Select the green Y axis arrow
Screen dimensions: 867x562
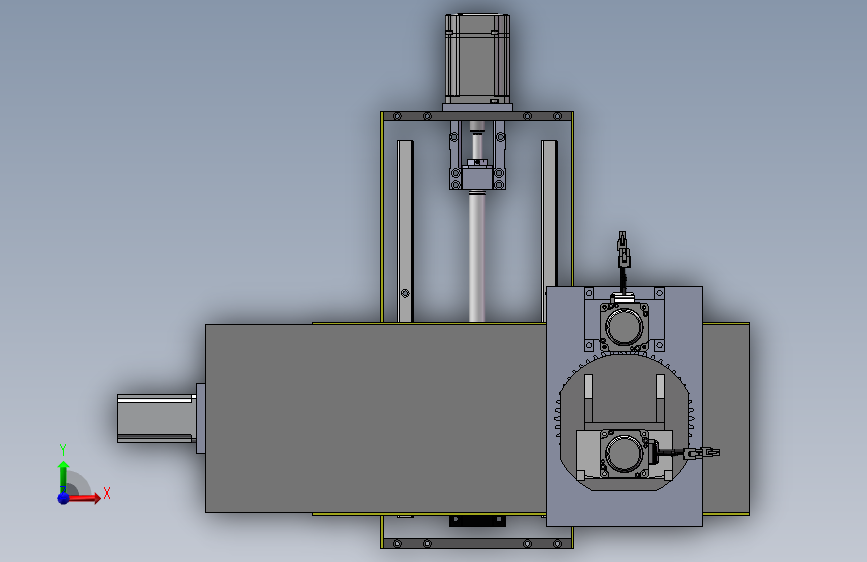pyautogui.click(x=63, y=476)
